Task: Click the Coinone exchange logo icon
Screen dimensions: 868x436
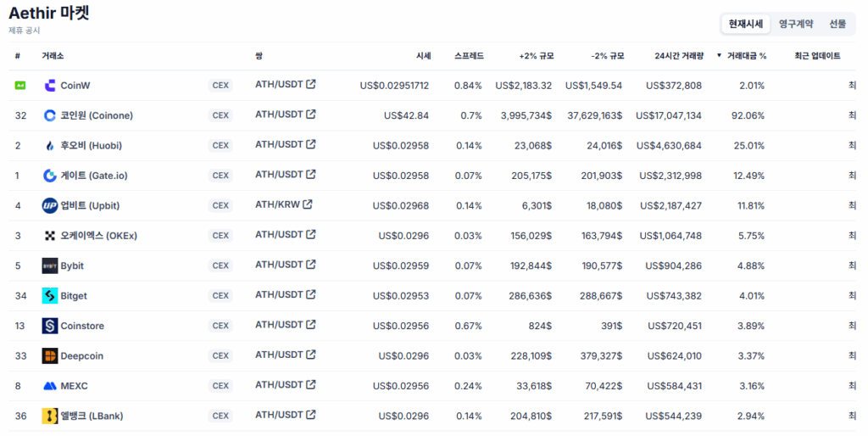Action: pyautogui.click(x=49, y=115)
